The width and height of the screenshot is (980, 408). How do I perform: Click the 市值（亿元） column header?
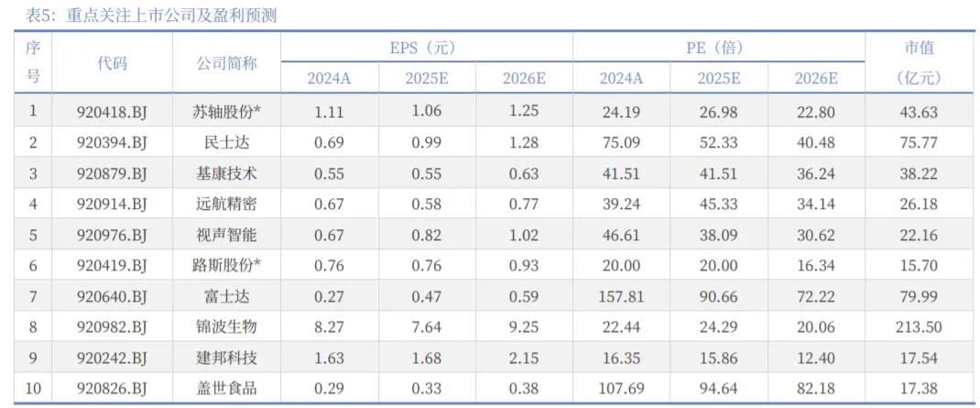pyautogui.click(x=919, y=62)
